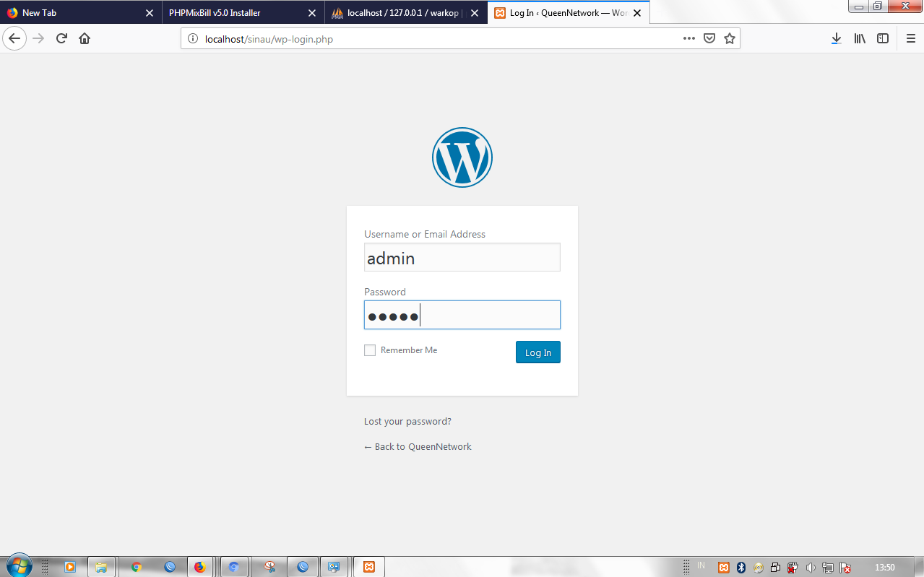The height and width of the screenshot is (577, 924).
Task: Open Windows Explorer from the taskbar
Action: pyautogui.click(x=101, y=567)
